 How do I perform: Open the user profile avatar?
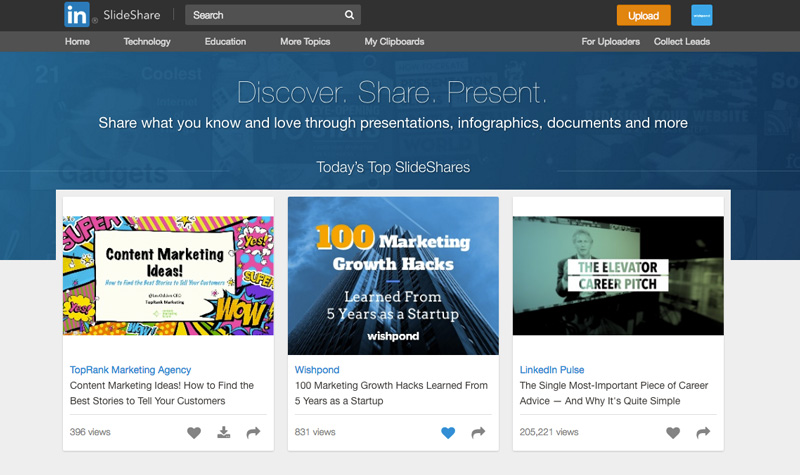pyautogui.click(x=702, y=15)
